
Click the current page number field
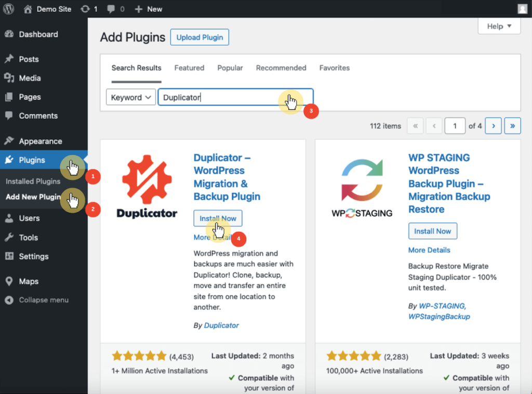(x=455, y=126)
